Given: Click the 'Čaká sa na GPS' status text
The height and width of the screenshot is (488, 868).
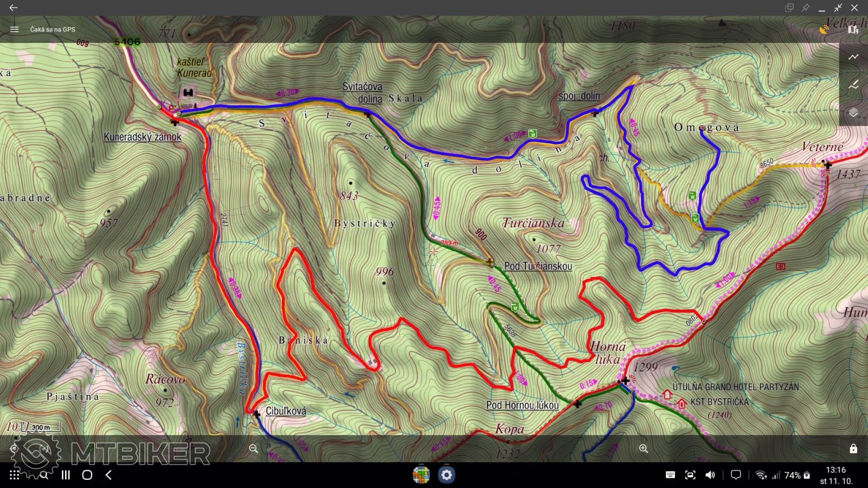Looking at the screenshot, I should pyautogui.click(x=53, y=29).
